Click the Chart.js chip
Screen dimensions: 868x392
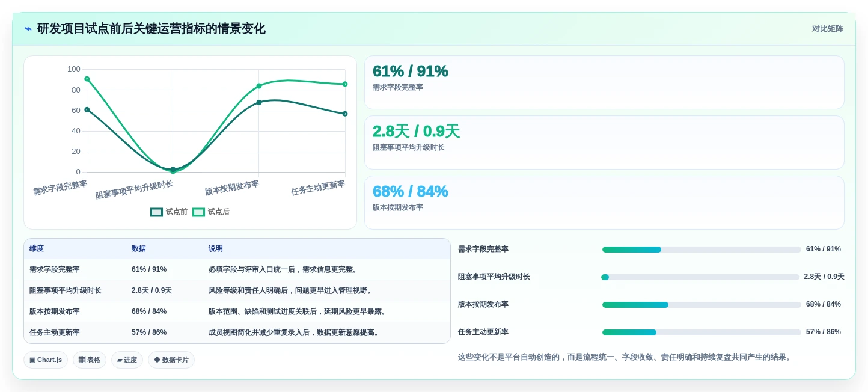coord(46,360)
